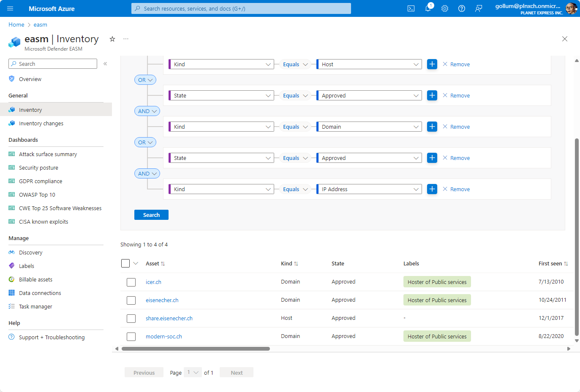The image size is (580, 392).
Task: Open the feedback icon in header
Action: tap(479, 8)
